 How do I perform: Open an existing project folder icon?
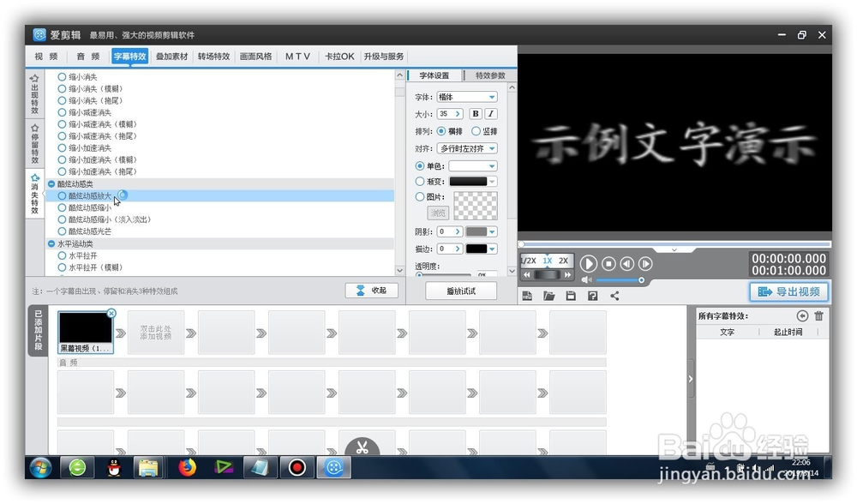[548, 296]
